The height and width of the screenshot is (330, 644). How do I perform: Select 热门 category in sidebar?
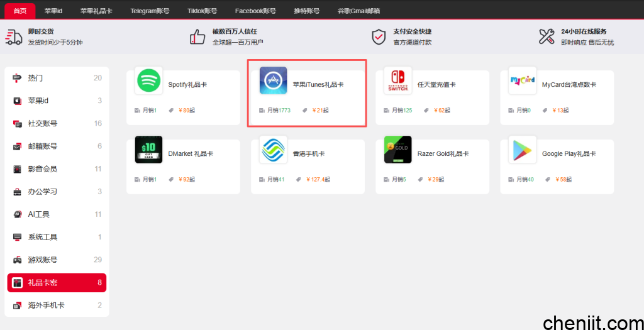point(36,78)
